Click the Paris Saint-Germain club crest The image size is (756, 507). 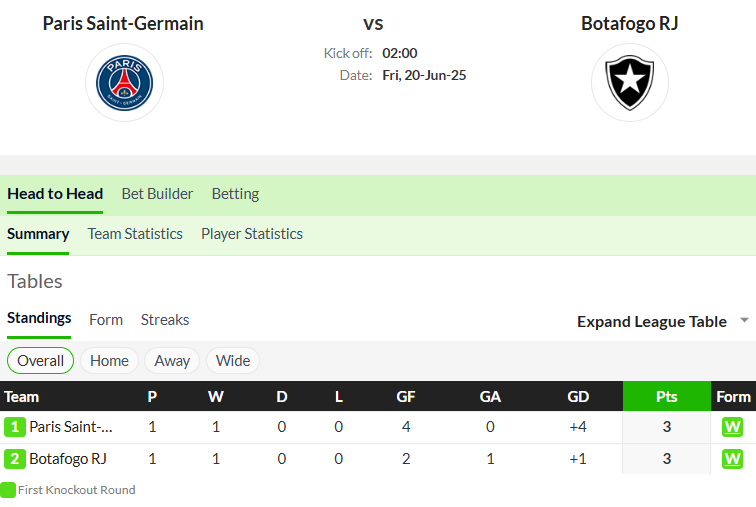(124, 82)
